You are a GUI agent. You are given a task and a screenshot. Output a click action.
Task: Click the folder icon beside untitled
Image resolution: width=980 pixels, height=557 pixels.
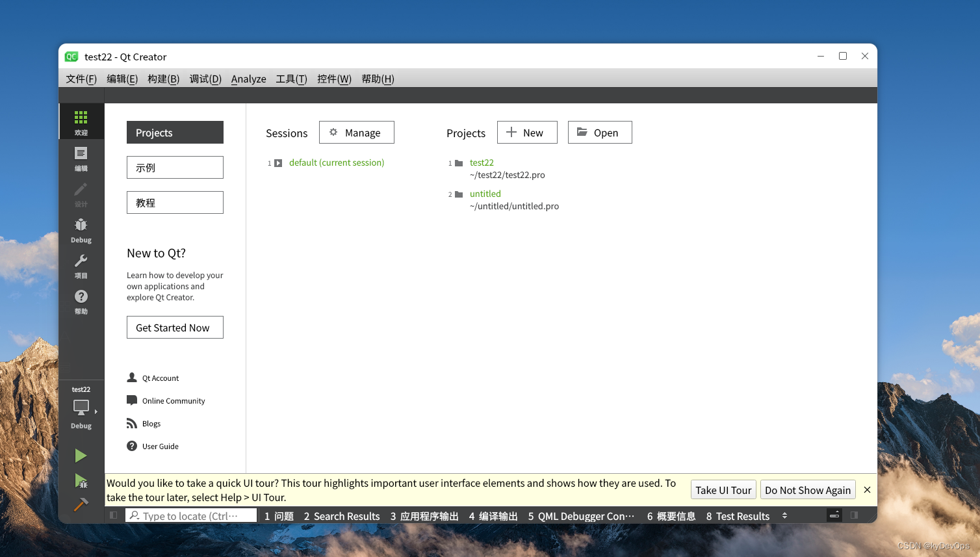point(459,194)
